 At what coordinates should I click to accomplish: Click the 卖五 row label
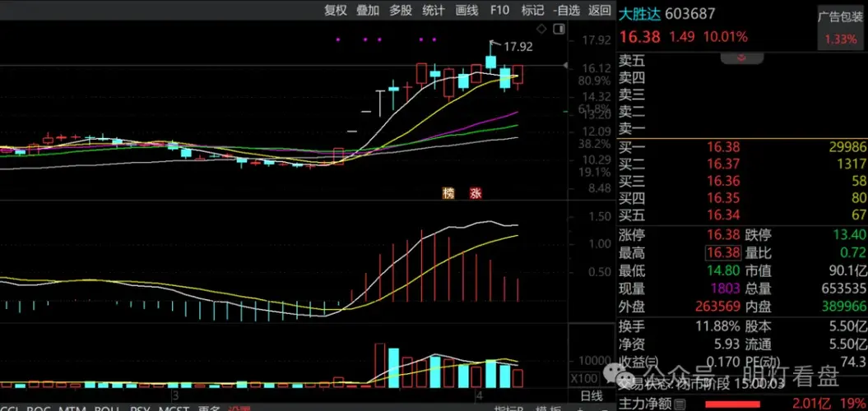click(632, 61)
